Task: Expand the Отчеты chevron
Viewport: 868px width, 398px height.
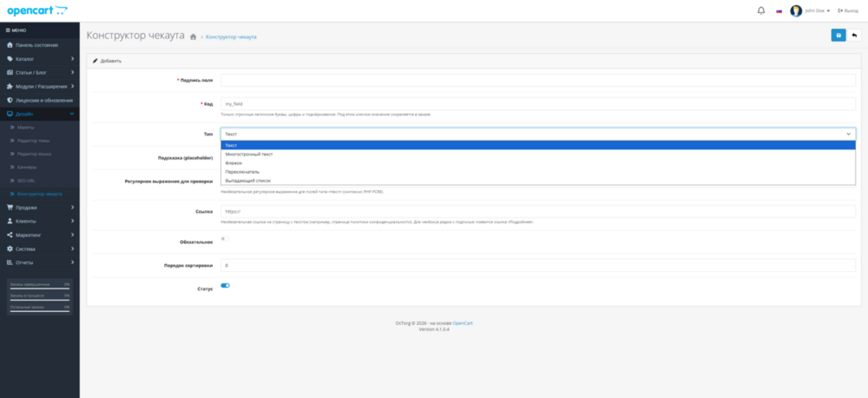Action: pos(73,262)
